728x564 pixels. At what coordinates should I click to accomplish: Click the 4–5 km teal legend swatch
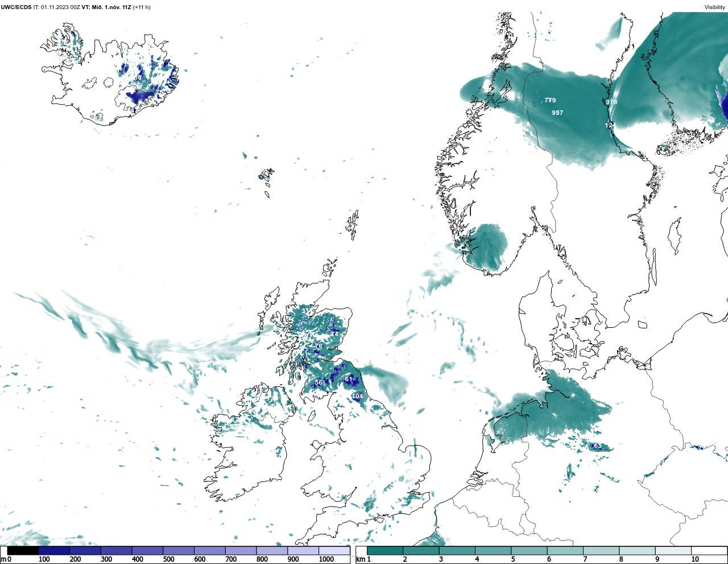pyautogui.click(x=493, y=551)
